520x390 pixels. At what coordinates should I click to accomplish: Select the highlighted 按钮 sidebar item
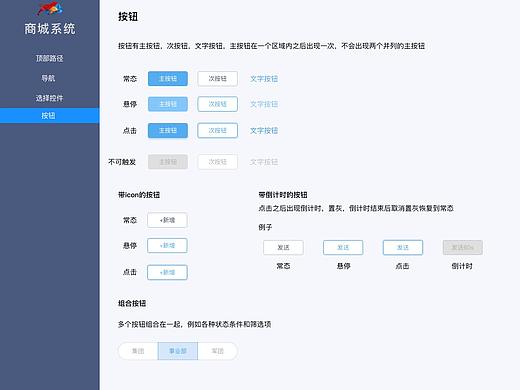50,116
